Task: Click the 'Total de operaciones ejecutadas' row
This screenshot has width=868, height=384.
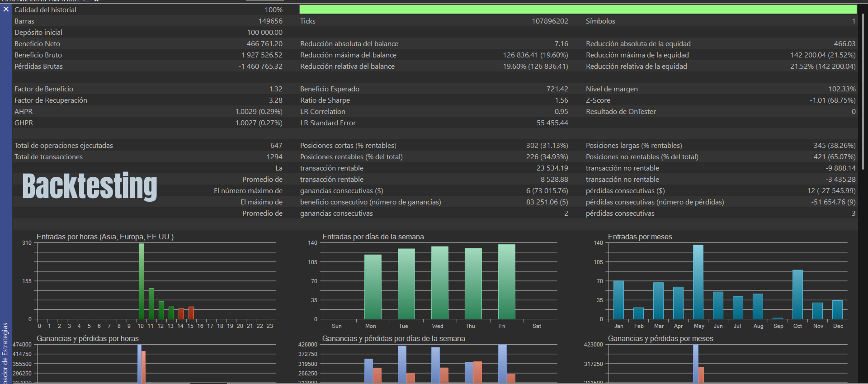Action: point(64,146)
